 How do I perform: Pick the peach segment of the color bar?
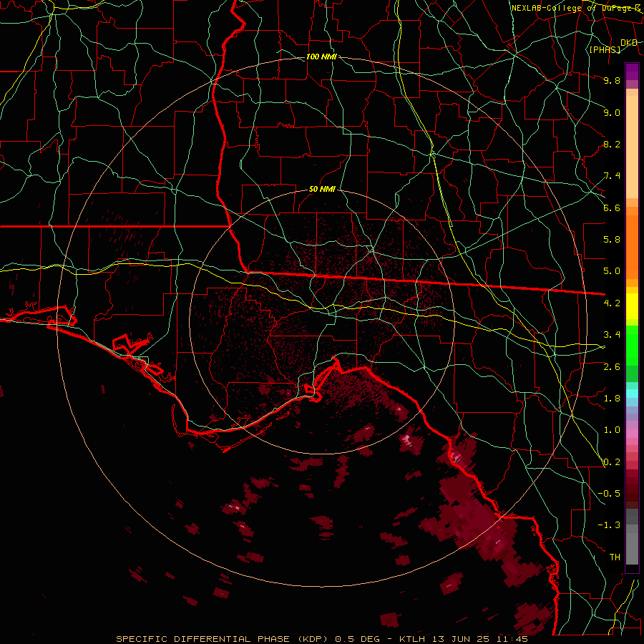[x=632, y=147]
